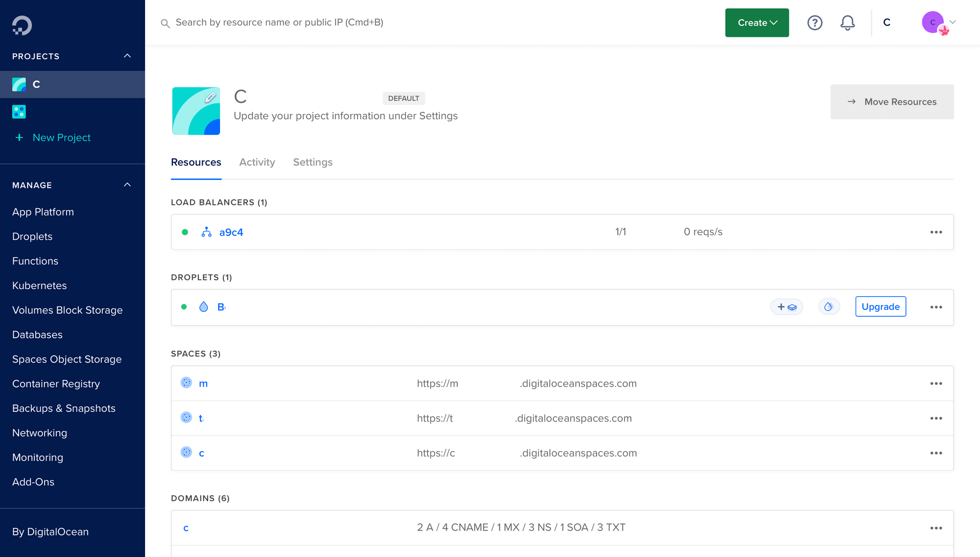Open the notifications bell

pos(847,23)
